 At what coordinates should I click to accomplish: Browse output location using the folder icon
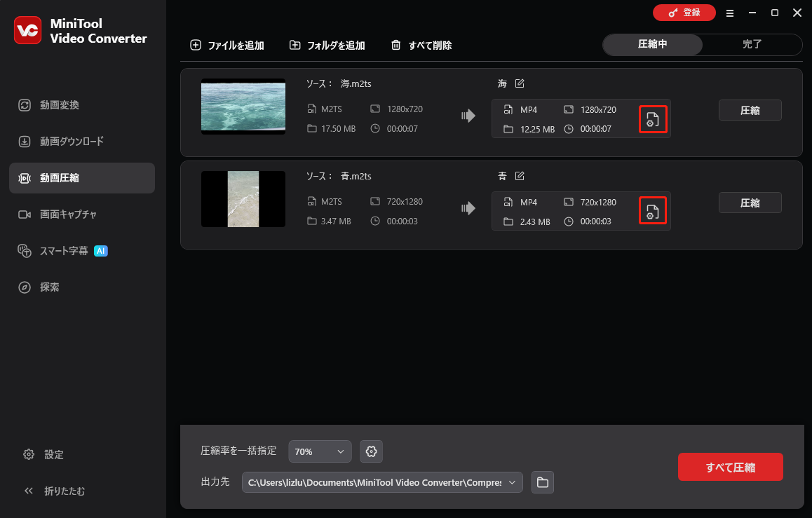tap(543, 482)
